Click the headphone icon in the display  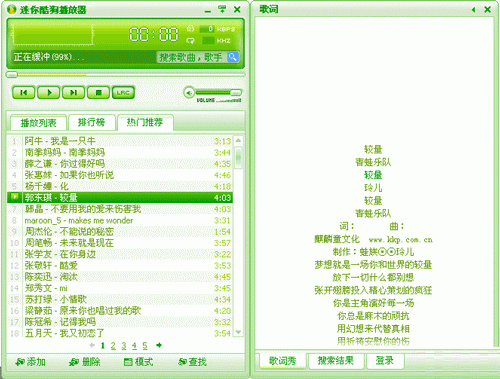click(190, 29)
